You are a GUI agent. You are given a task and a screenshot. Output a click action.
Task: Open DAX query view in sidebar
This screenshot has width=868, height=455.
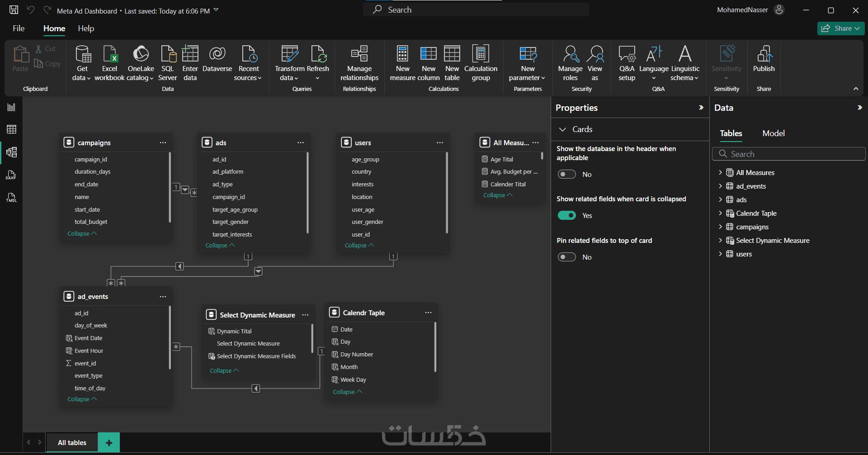11,175
